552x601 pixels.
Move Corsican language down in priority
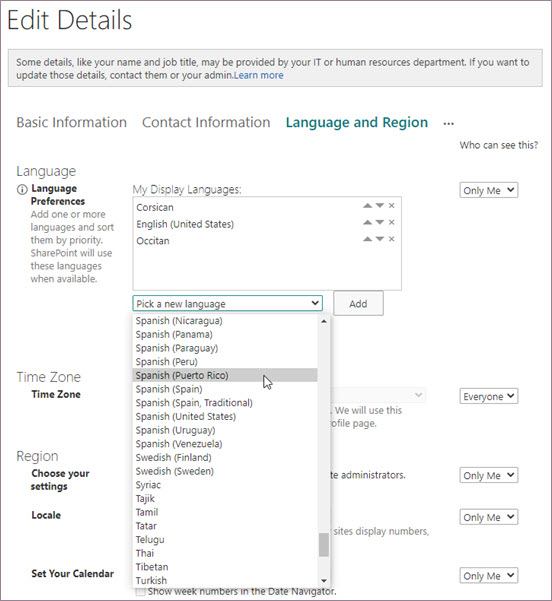(x=380, y=206)
